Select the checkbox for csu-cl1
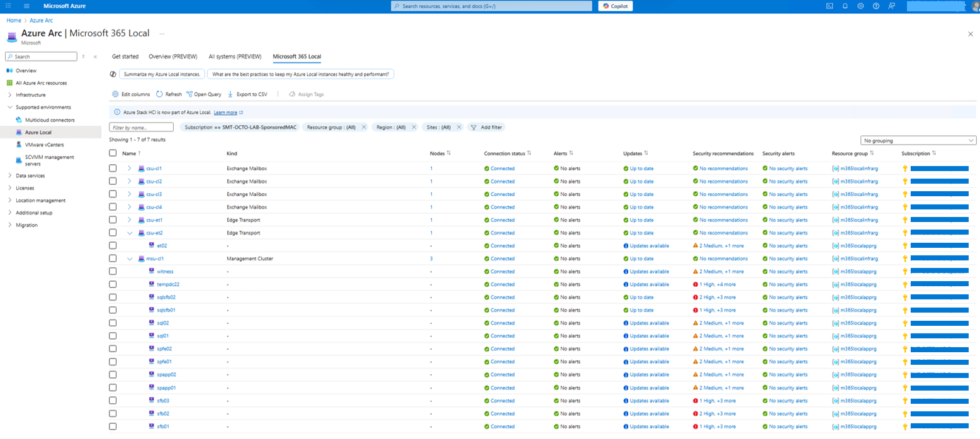Screen dimensions: 980x439 pos(113,168)
